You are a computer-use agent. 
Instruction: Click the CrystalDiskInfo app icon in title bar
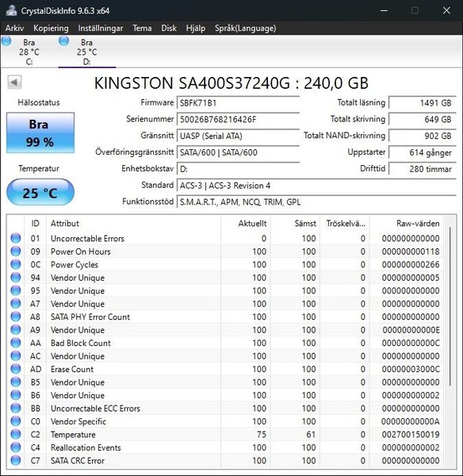tap(11, 10)
